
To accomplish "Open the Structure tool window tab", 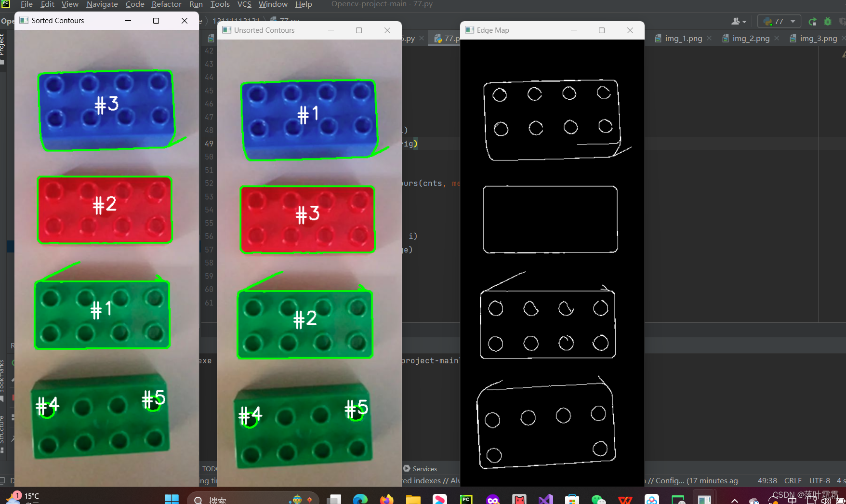I will 2,434.
